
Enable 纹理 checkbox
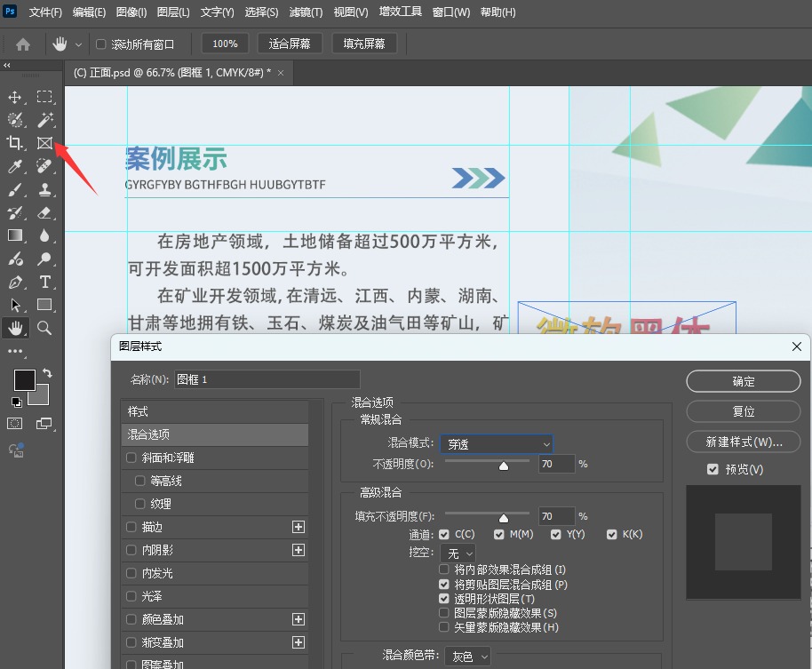pos(139,504)
